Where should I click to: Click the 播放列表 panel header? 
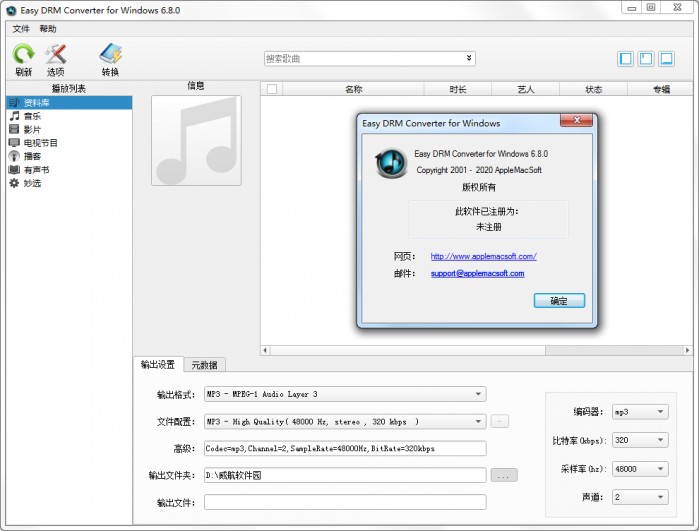(69, 88)
